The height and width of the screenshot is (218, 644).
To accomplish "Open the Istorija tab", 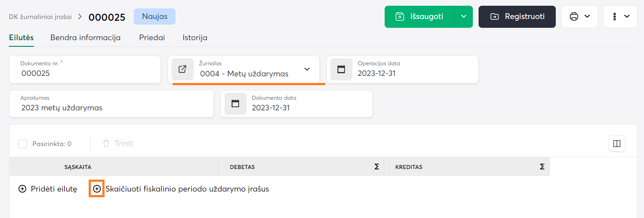I will coord(195,38).
